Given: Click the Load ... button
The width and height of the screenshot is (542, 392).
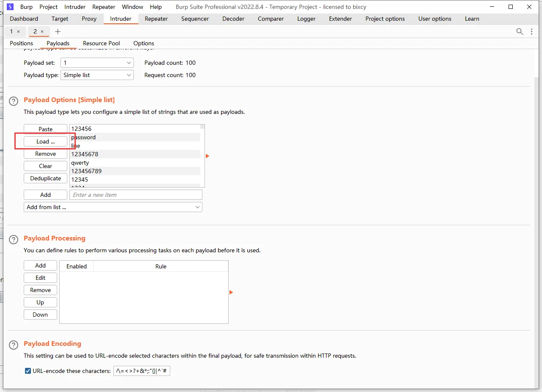Looking at the screenshot, I should pyautogui.click(x=45, y=141).
